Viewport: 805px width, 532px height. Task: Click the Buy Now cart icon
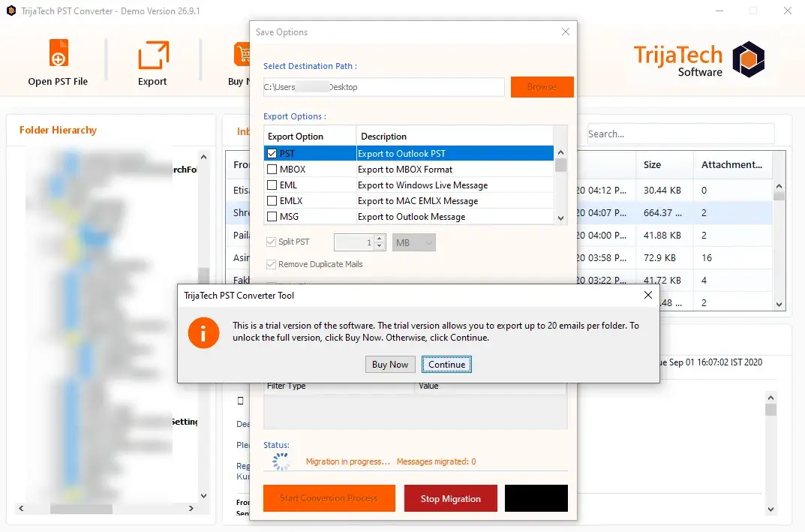pos(242,55)
